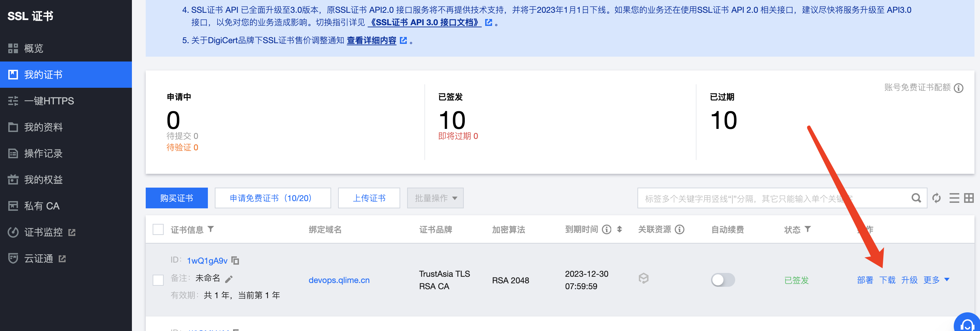Click the 关联资源 info icon
Screen dimensions: 980x331
[680, 229]
